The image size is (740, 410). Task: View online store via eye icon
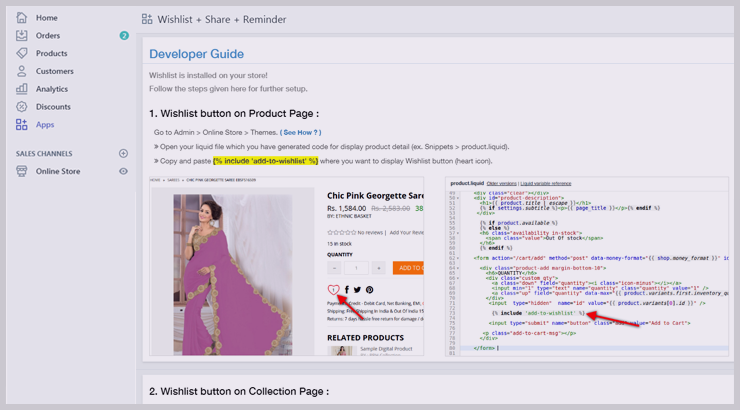(124, 172)
